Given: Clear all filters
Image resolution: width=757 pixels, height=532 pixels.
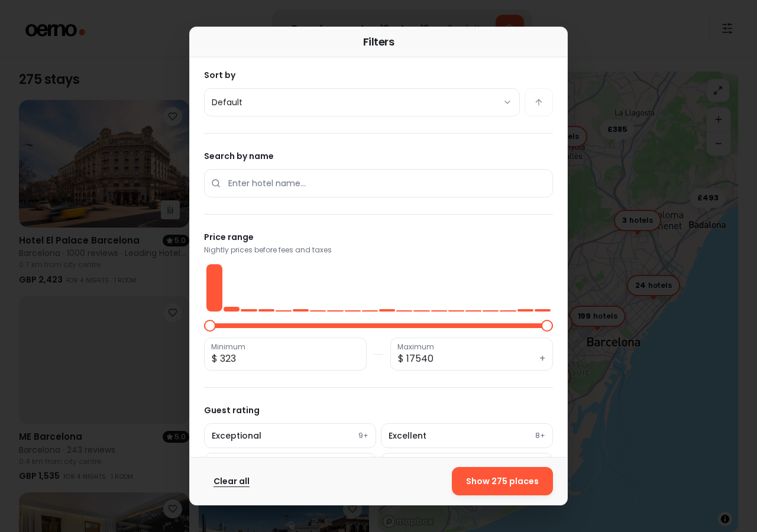Looking at the screenshot, I should (231, 481).
